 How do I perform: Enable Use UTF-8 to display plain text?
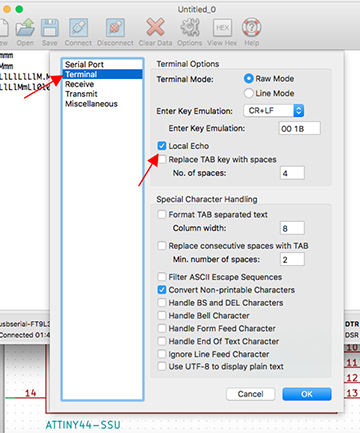click(162, 366)
